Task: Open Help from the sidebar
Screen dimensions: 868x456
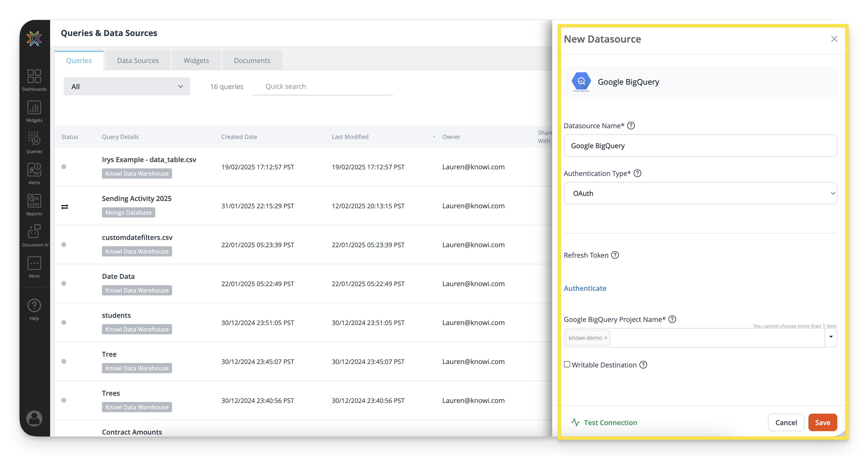Action: pyautogui.click(x=34, y=310)
